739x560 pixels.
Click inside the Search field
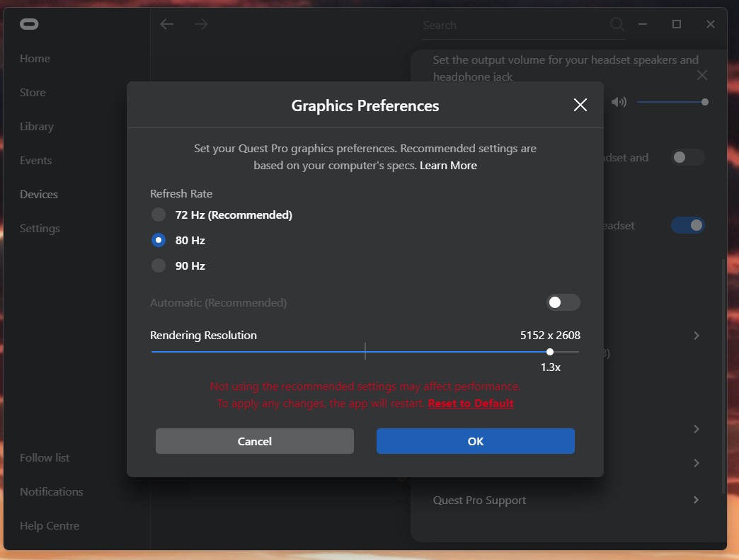[x=515, y=25]
